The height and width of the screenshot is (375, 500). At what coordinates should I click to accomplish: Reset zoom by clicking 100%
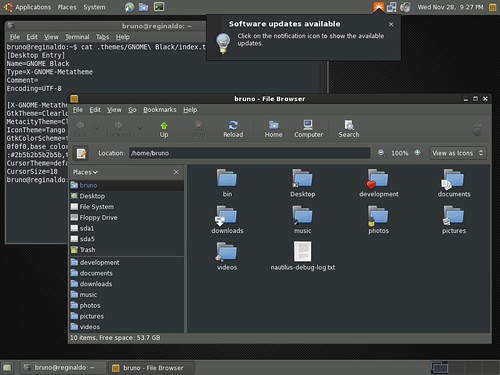point(400,153)
